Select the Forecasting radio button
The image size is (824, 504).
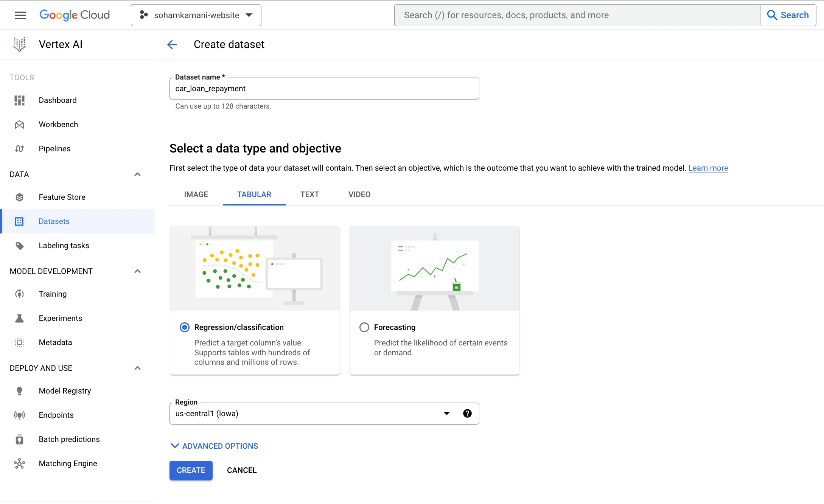[x=364, y=327]
